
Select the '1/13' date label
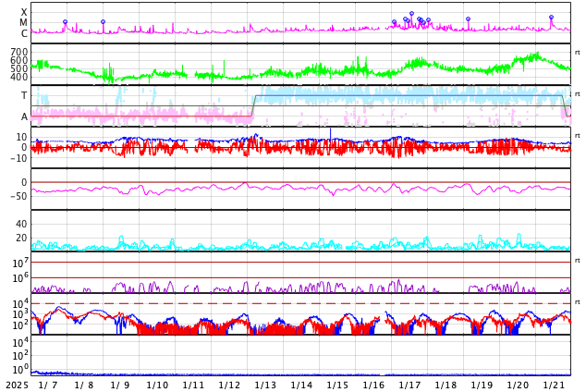coord(265,385)
